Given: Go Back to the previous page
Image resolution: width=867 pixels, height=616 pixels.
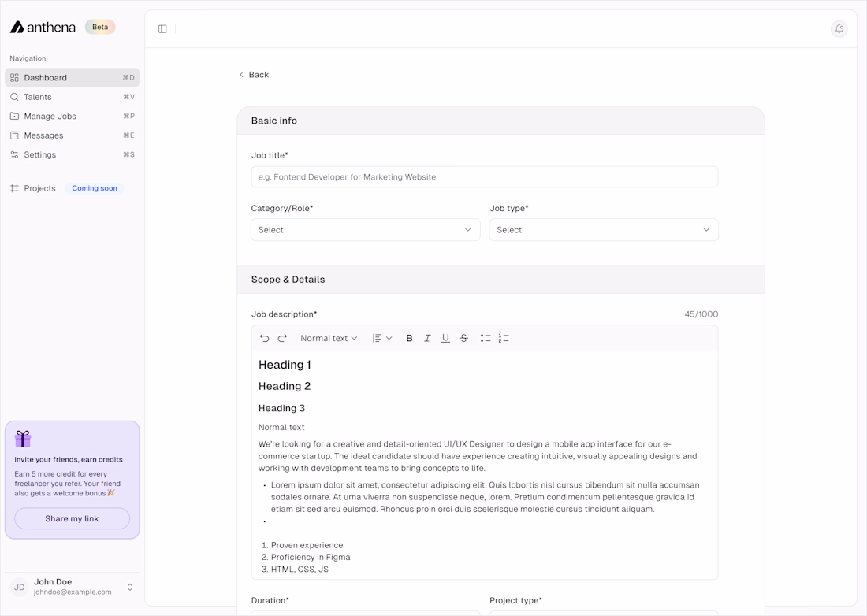Looking at the screenshot, I should coord(254,75).
